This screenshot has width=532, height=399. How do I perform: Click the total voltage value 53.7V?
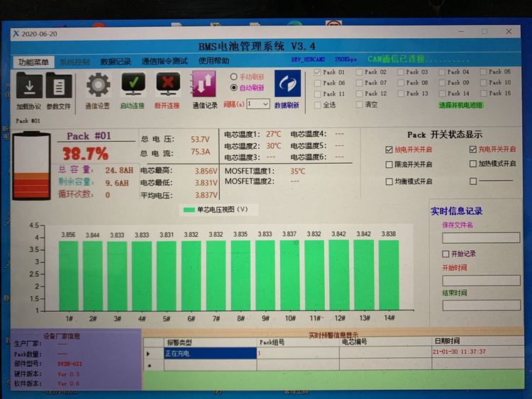(200, 140)
